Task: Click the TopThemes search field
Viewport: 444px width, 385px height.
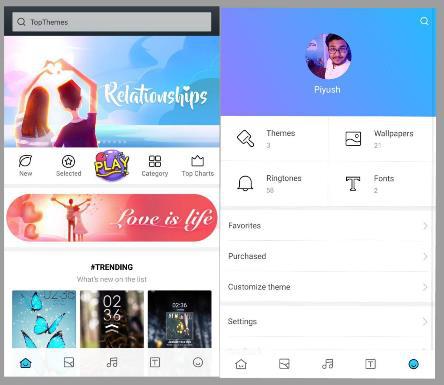Action: pos(112,22)
